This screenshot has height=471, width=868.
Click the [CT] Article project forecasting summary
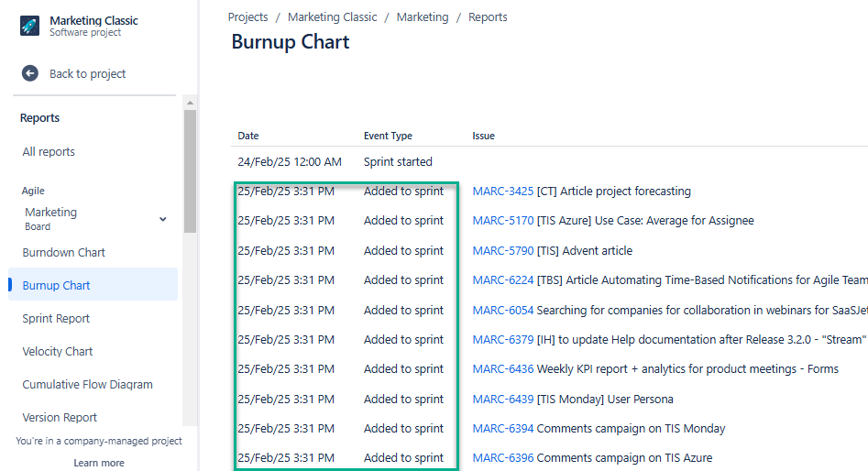(x=614, y=191)
